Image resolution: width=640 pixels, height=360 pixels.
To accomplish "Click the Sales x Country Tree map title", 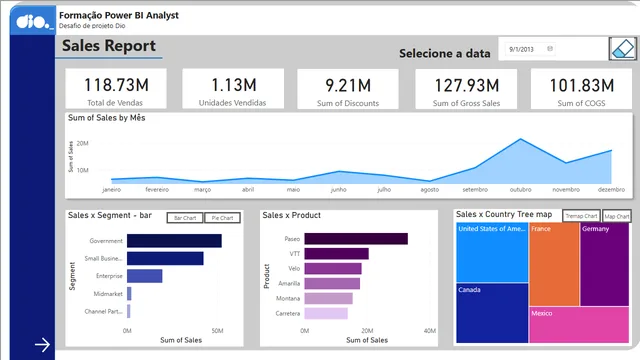I will 504,214.
